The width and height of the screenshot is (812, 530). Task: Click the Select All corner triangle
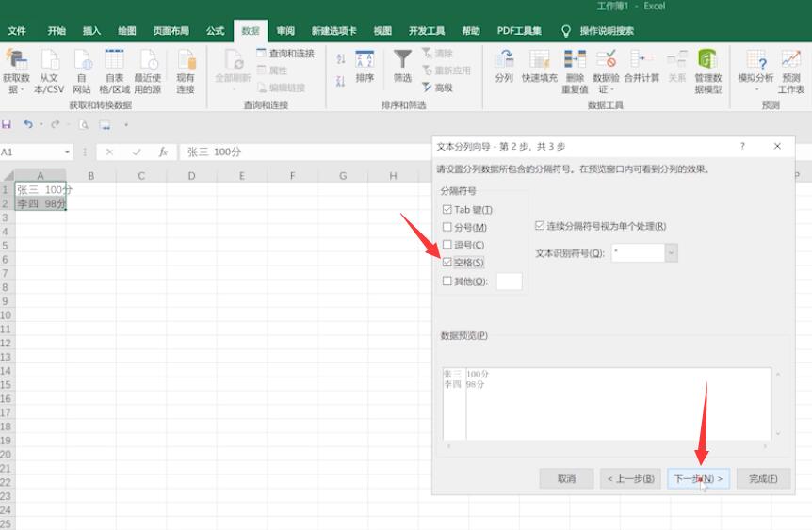click(8, 176)
